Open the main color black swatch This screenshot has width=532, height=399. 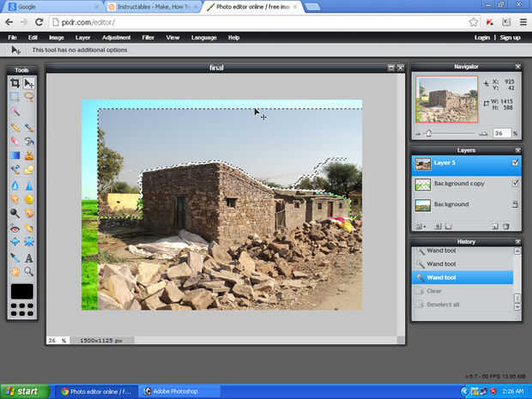coord(22,292)
